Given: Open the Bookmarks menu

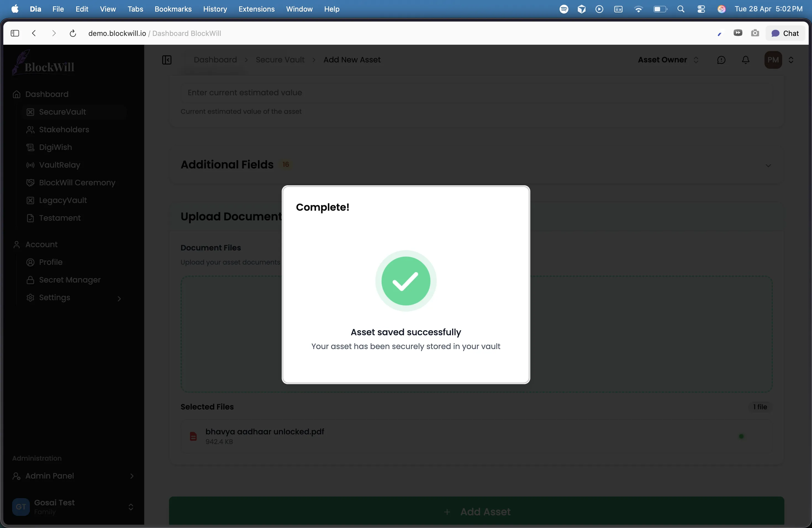Looking at the screenshot, I should coord(173,9).
